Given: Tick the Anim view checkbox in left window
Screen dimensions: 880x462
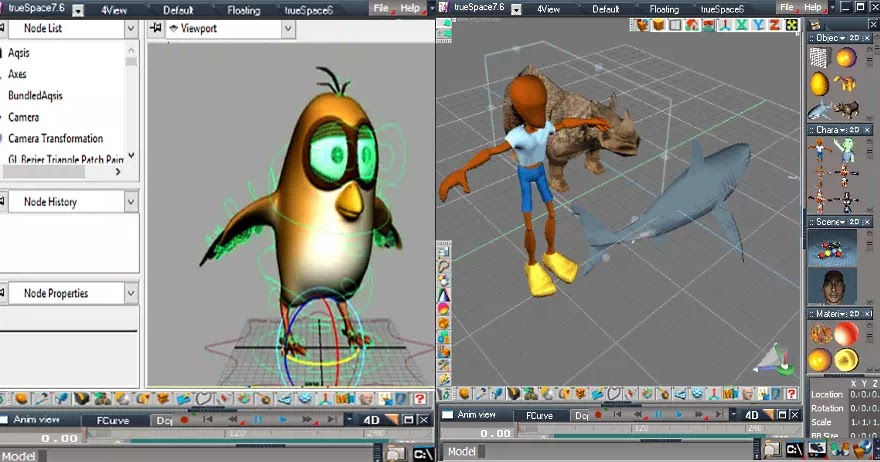Looking at the screenshot, I should click(5, 419).
